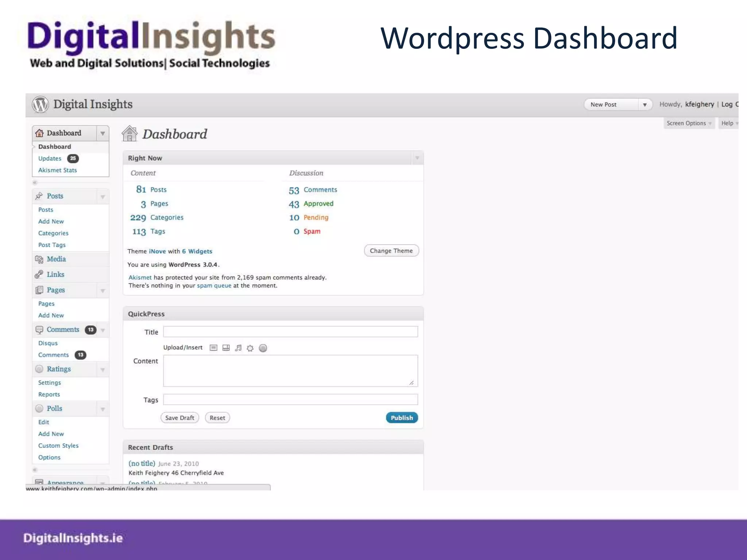747x560 pixels.
Task: Click the Posts pushpin icon
Action: pos(39,196)
